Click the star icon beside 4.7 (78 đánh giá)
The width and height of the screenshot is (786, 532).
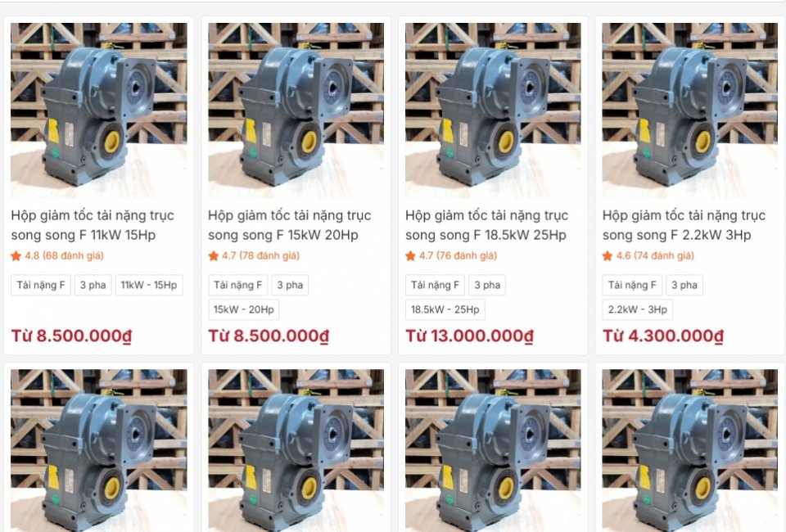point(214,256)
